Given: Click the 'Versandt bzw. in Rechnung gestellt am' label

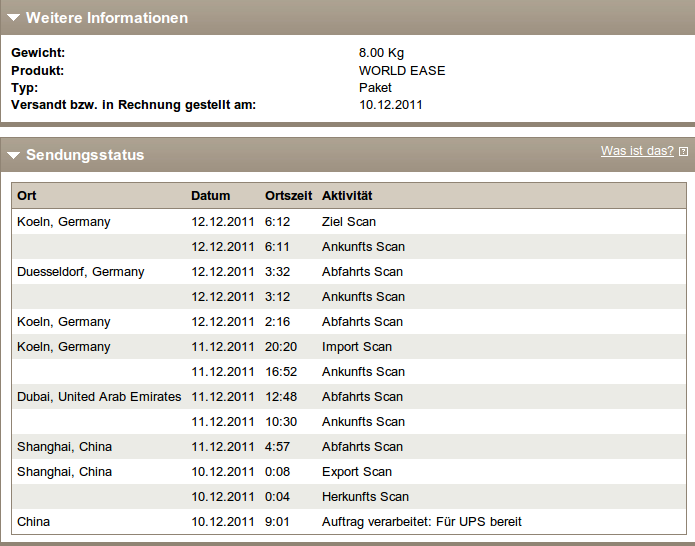Looking at the screenshot, I should click(134, 104).
